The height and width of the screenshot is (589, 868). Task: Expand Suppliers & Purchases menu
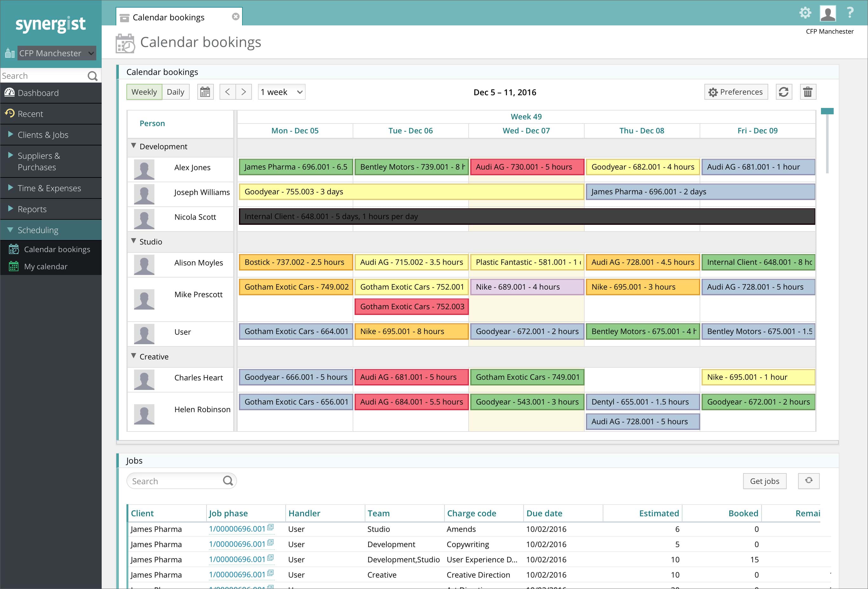click(51, 161)
